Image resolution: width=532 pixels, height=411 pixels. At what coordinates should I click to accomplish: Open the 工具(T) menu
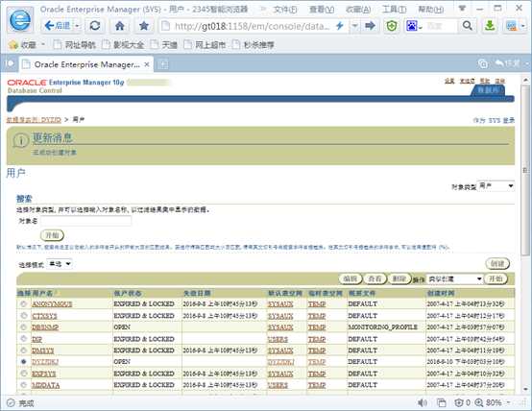click(x=395, y=10)
